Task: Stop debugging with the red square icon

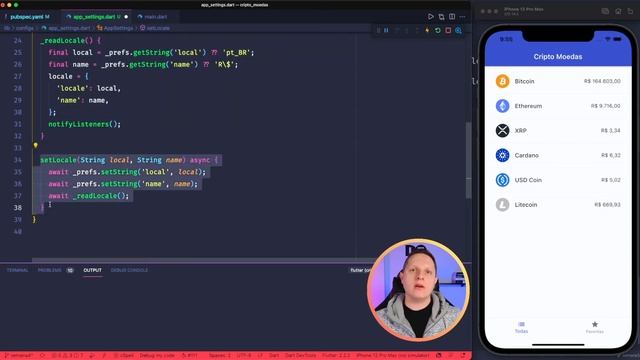Action: [x=448, y=31]
